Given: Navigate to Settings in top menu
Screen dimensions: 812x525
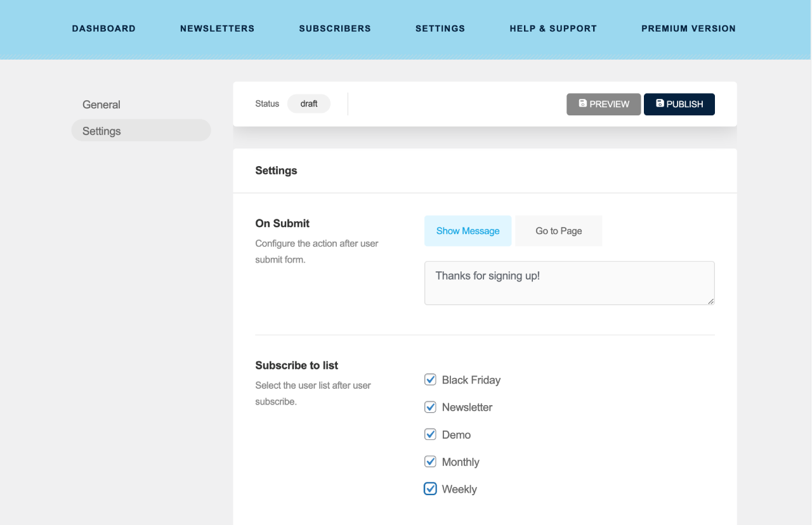Looking at the screenshot, I should 440,29.
